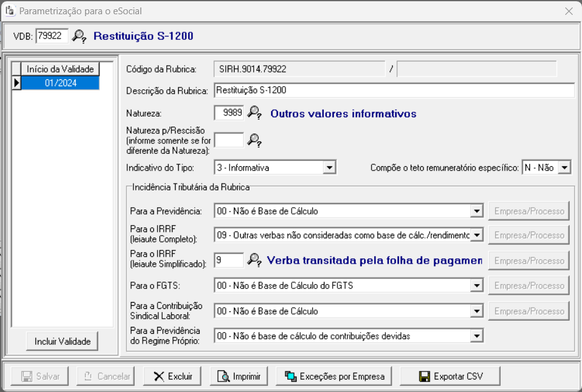
Task: Click the Natureza p/Rescisão lookup icon
Action: pyautogui.click(x=254, y=140)
